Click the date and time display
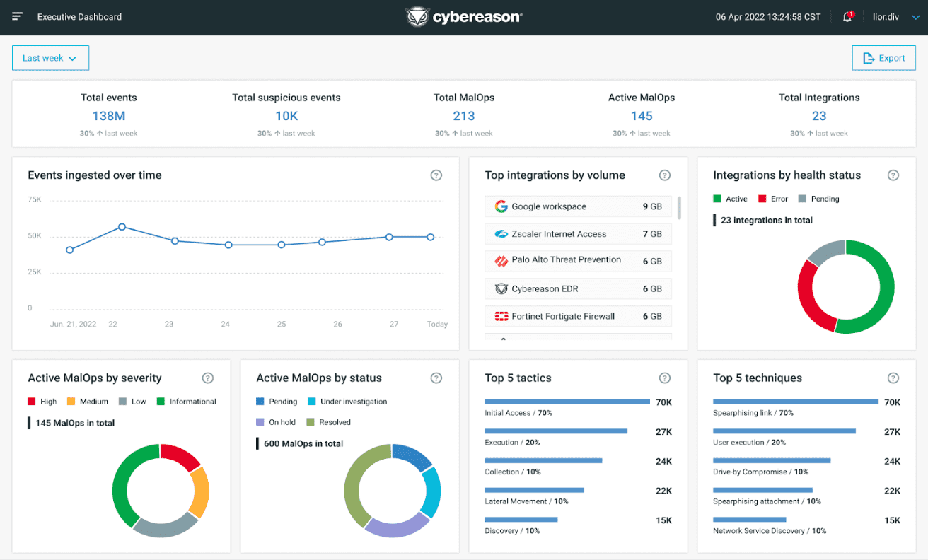Image resolution: width=928 pixels, height=560 pixels. coord(767,16)
